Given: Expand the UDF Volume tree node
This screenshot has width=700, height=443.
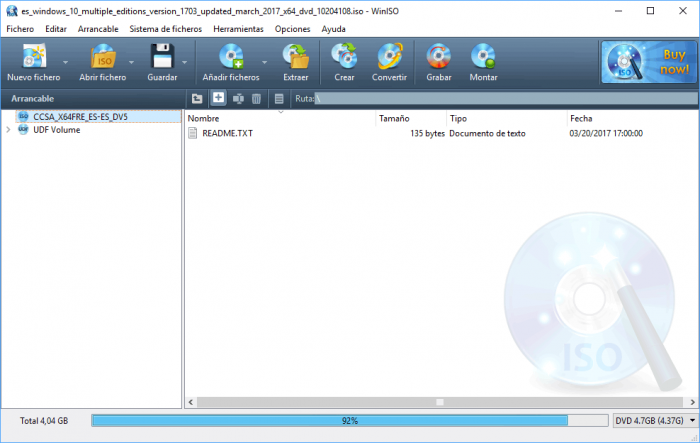Looking at the screenshot, I should 8,130.
